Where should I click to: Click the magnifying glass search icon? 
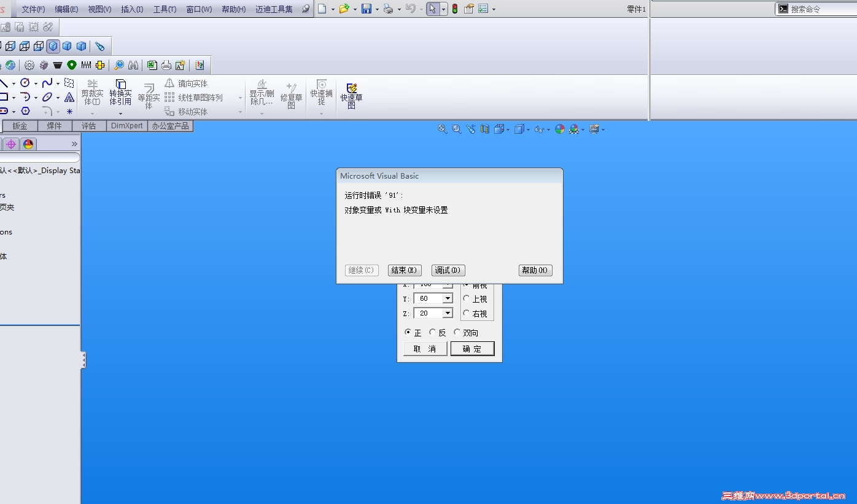119,65
